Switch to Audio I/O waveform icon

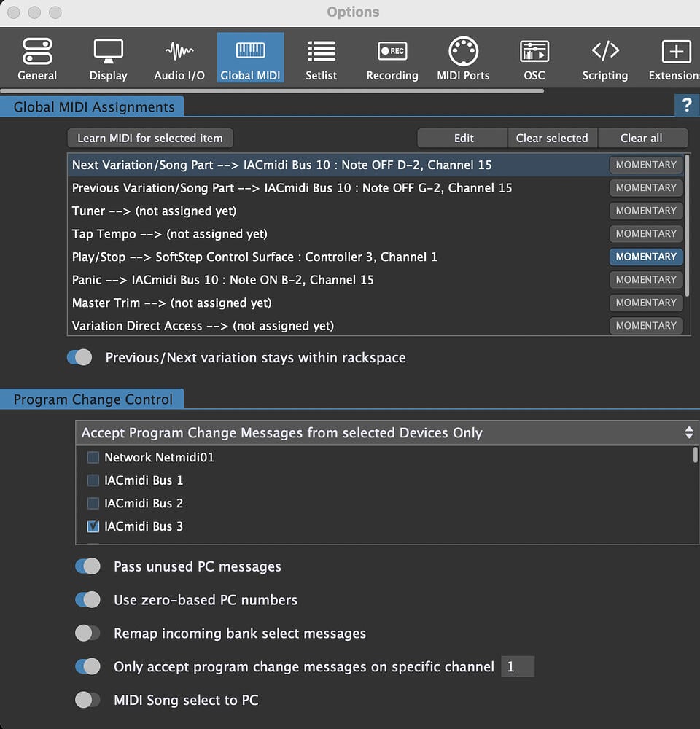click(179, 52)
